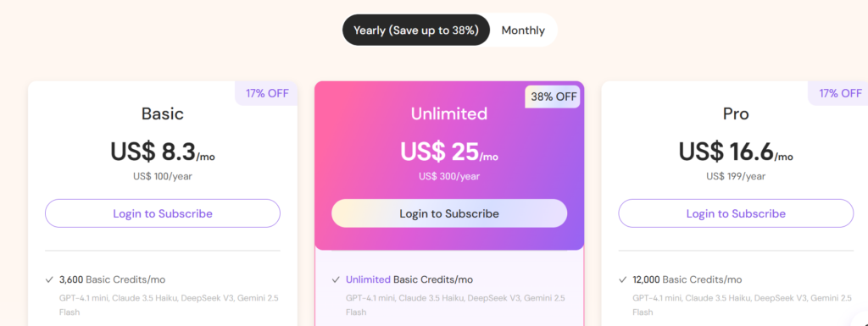
Task: Click the US$ 25/mo price
Action: coord(449,152)
